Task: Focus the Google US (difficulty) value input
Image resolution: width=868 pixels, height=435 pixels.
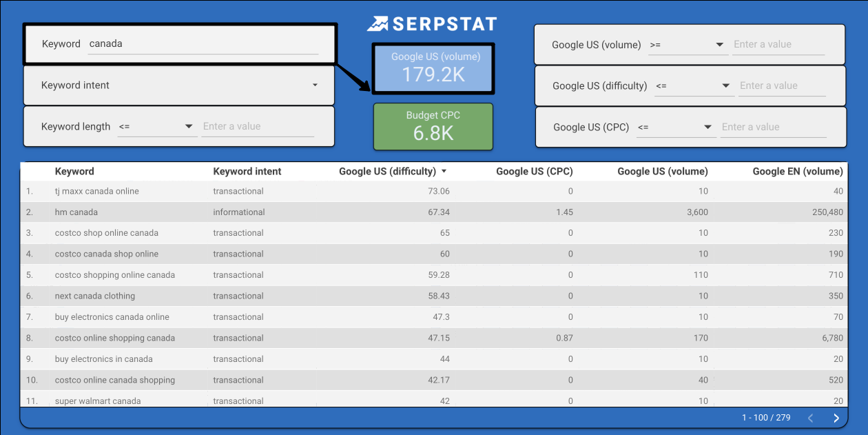Action: click(x=781, y=86)
